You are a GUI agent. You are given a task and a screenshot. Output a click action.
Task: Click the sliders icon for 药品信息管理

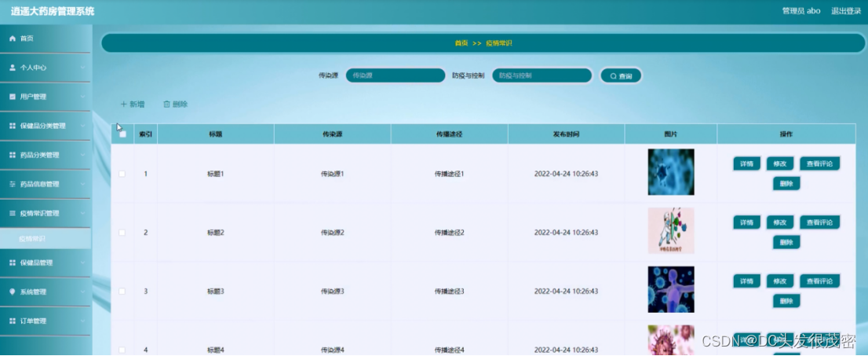[x=13, y=184]
